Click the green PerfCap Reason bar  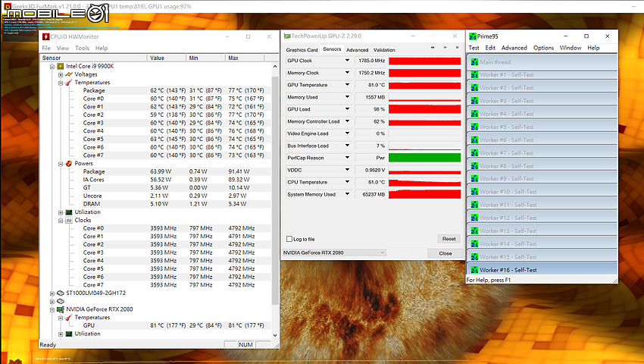425,158
